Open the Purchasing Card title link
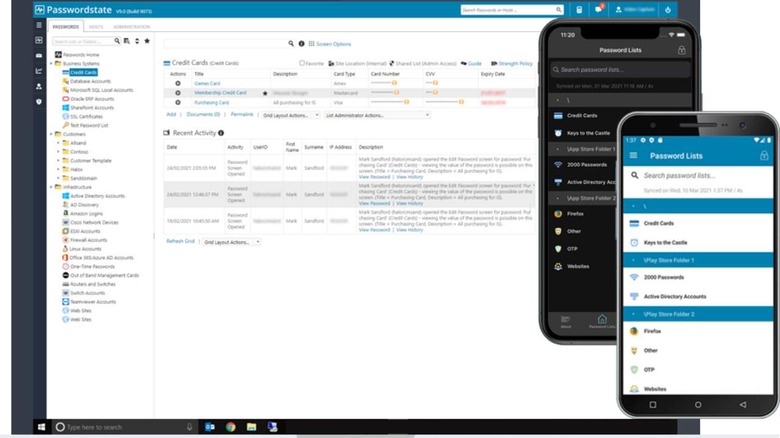Viewport: 780px width, 438px height. tap(211, 103)
